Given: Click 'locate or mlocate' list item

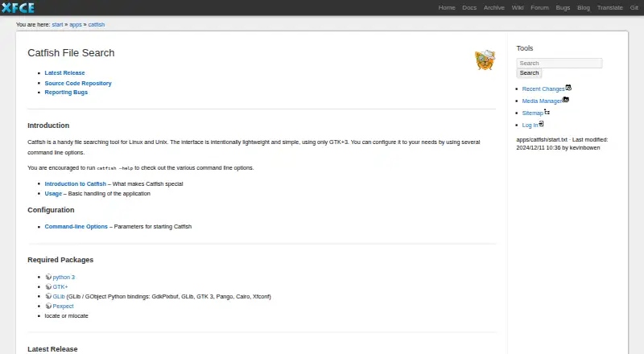Looking at the screenshot, I should point(66,316).
